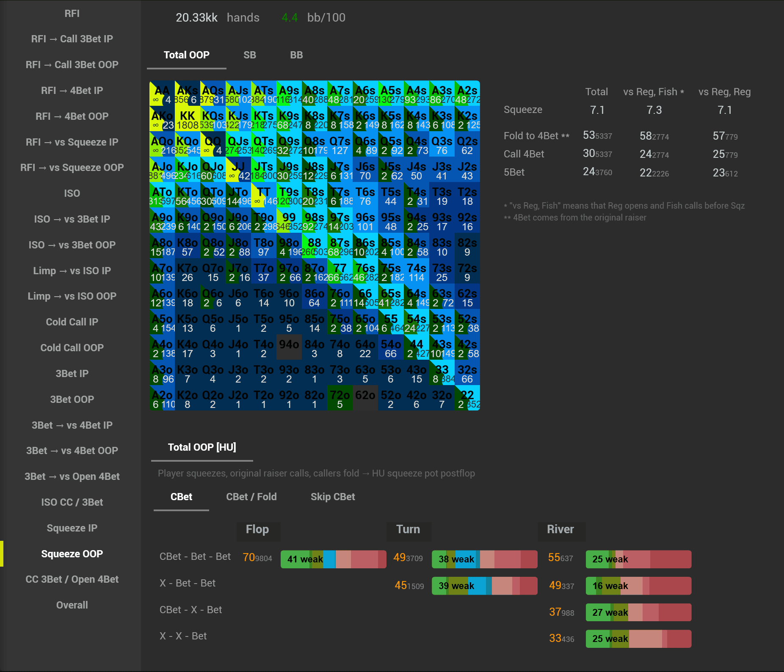Screen dimensions: 784x672
Task: Click the 62o grayed hand cell
Action: click(x=365, y=398)
